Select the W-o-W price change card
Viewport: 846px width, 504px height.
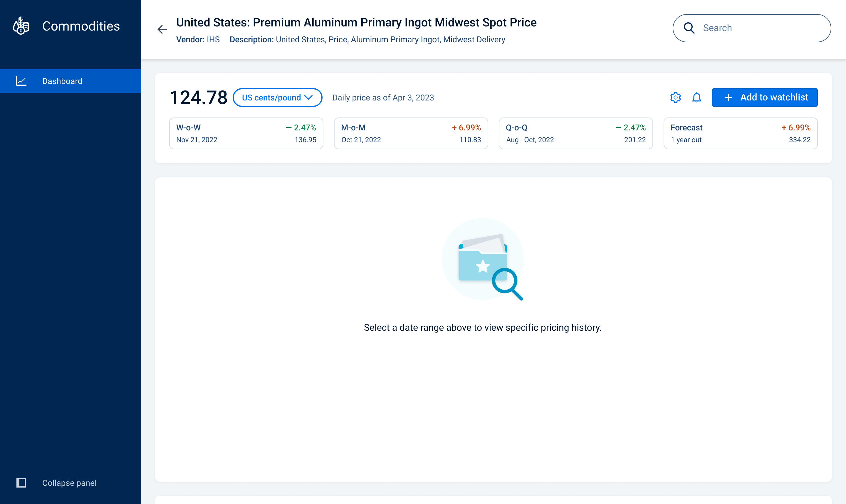click(246, 133)
